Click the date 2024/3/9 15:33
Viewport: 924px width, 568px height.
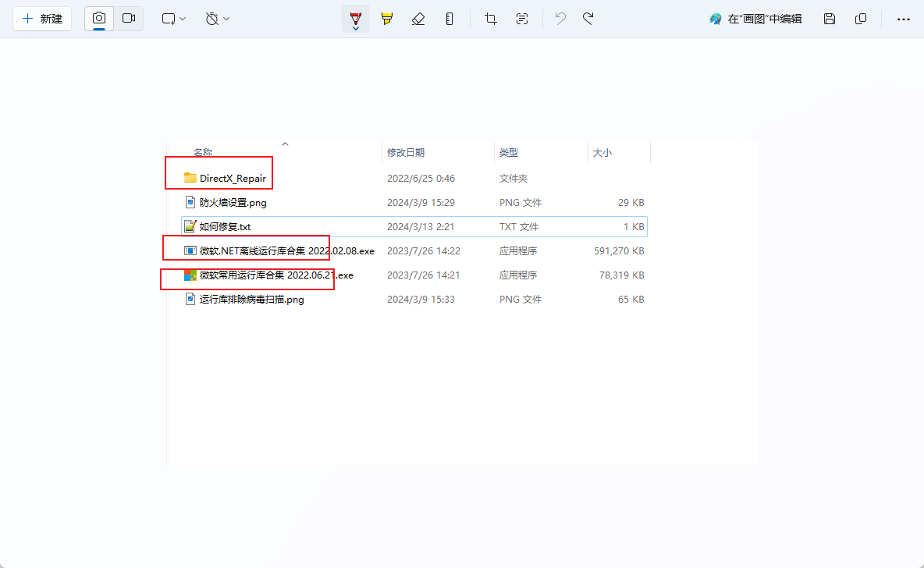(421, 299)
